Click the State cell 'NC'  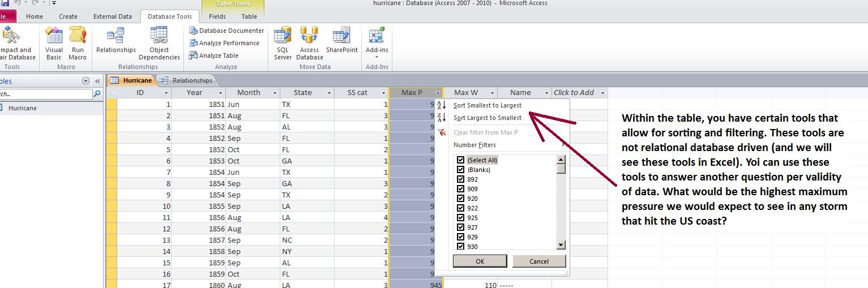coord(307,240)
